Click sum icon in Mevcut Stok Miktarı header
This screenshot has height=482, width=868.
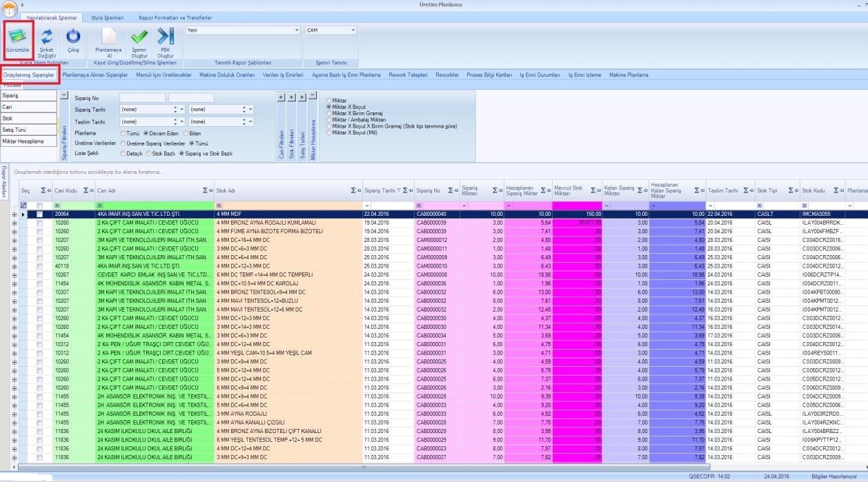[x=593, y=190]
